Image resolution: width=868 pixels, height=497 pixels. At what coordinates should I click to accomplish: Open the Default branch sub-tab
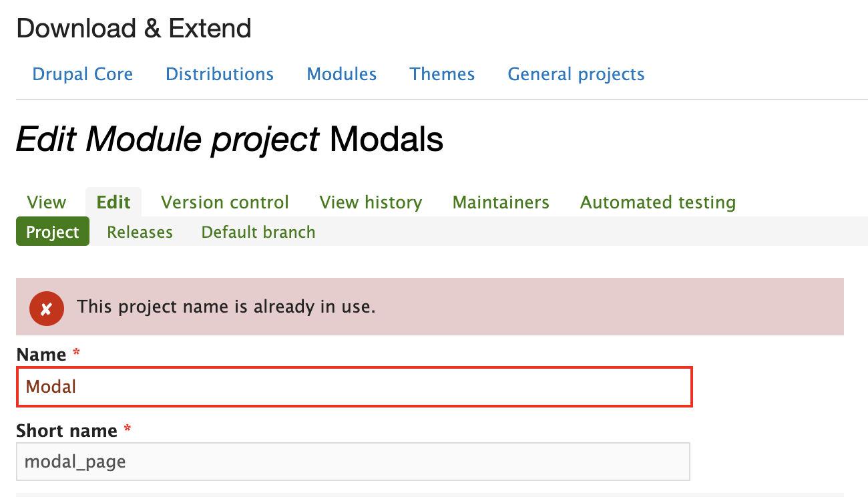point(258,232)
